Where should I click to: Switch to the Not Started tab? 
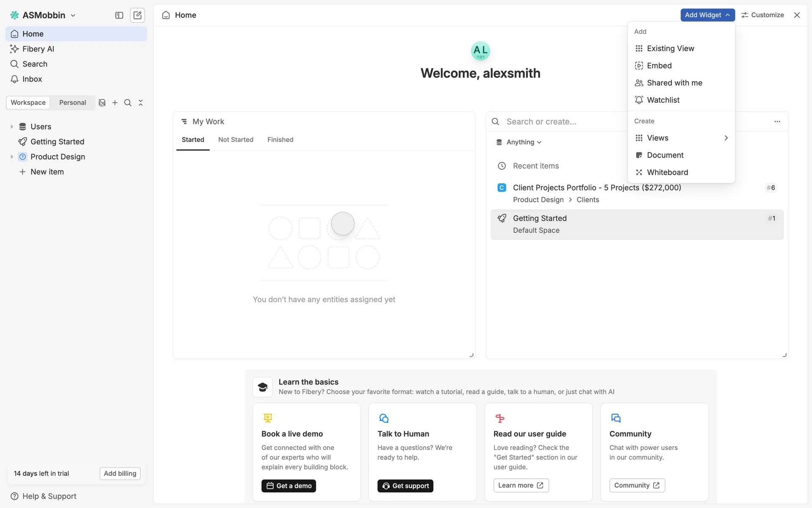tap(236, 140)
